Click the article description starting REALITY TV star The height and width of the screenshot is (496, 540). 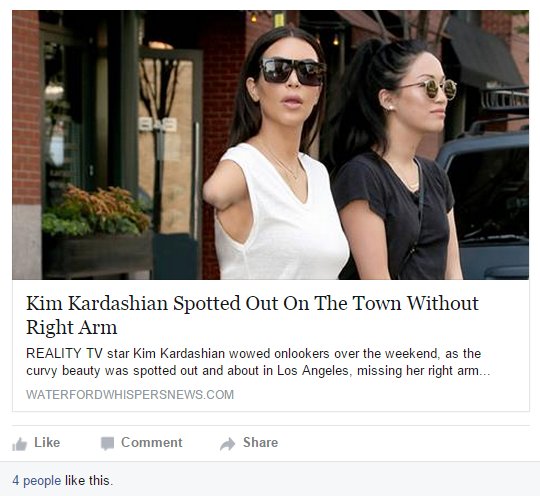coord(258,362)
